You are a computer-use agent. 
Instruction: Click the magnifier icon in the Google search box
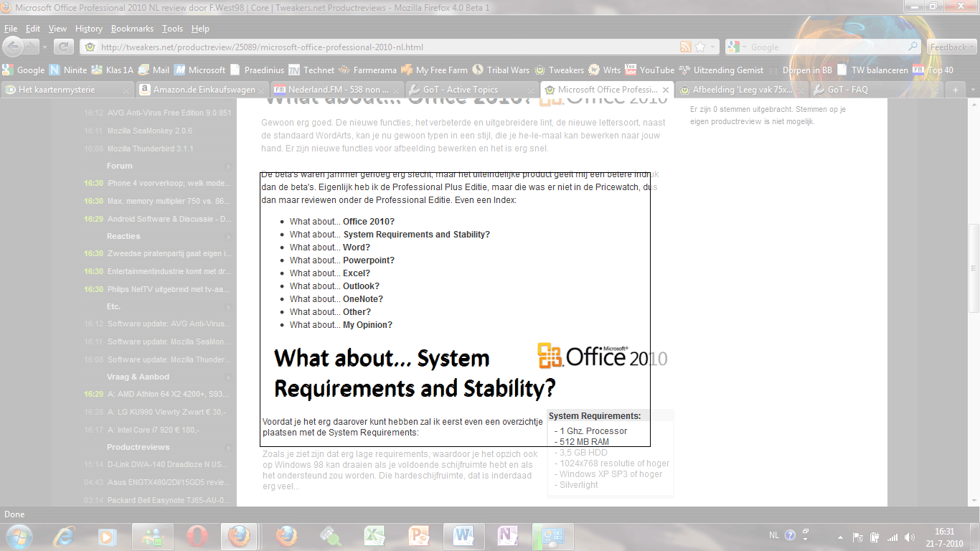coord(913,47)
